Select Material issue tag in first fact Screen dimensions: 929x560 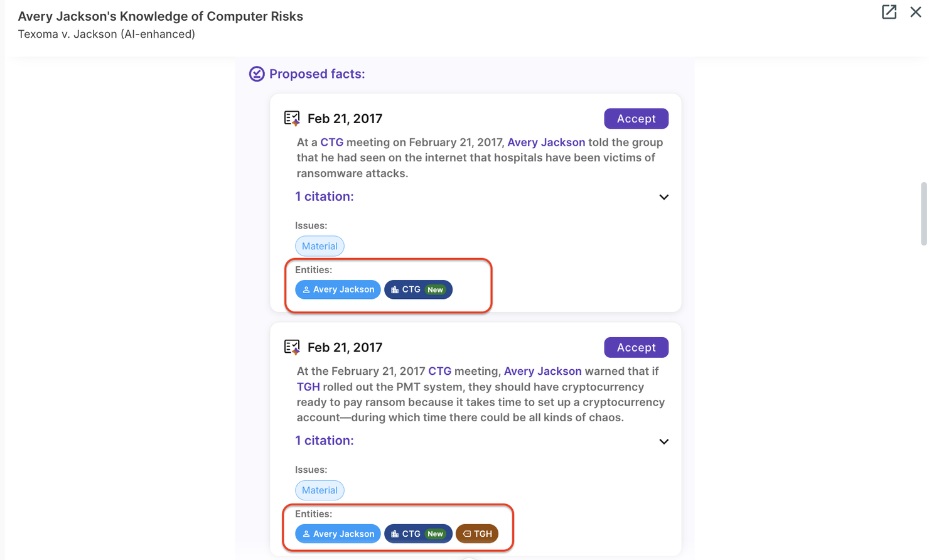(320, 246)
